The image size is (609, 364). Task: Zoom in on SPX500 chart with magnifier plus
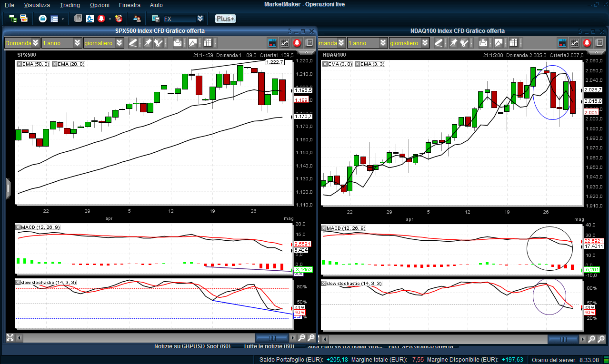311,338
